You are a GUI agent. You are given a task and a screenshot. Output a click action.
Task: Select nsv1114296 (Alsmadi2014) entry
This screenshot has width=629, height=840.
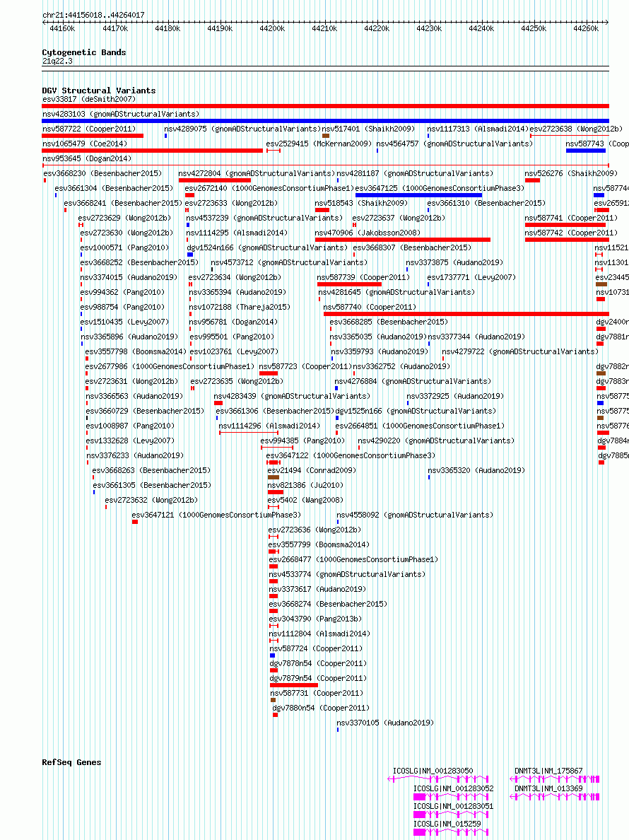tap(269, 426)
